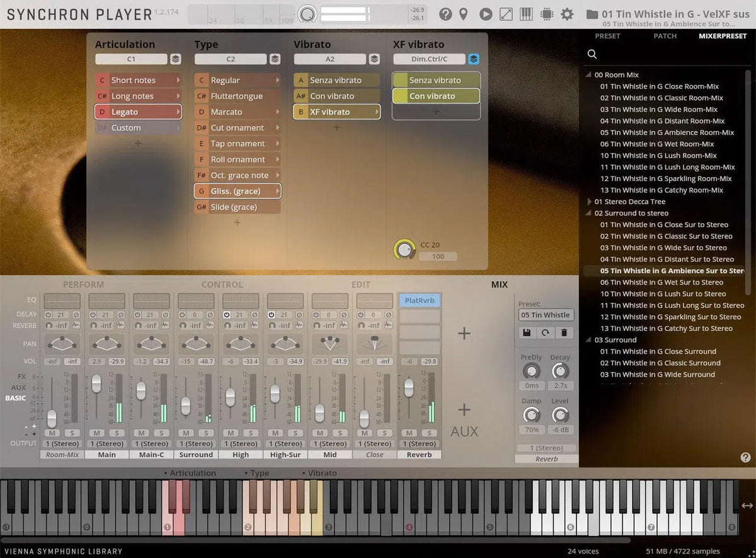Viewport: 756px width, 558px height.
Task: Open settings with the gear icon
Action: pyautogui.click(x=567, y=14)
